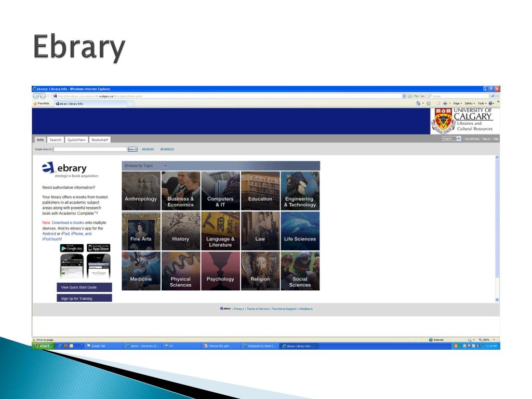Click the Favorites star icon

tap(35, 103)
